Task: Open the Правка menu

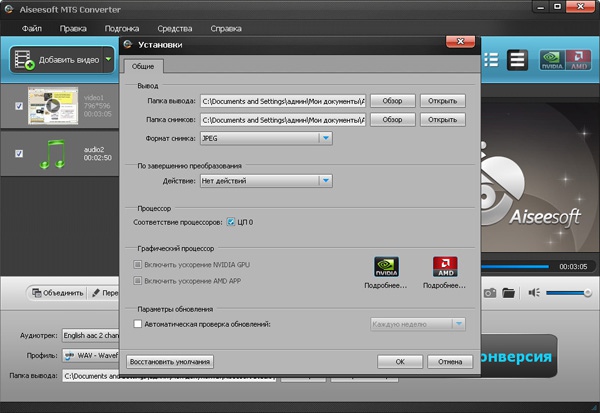Action: (x=73, y=28)
